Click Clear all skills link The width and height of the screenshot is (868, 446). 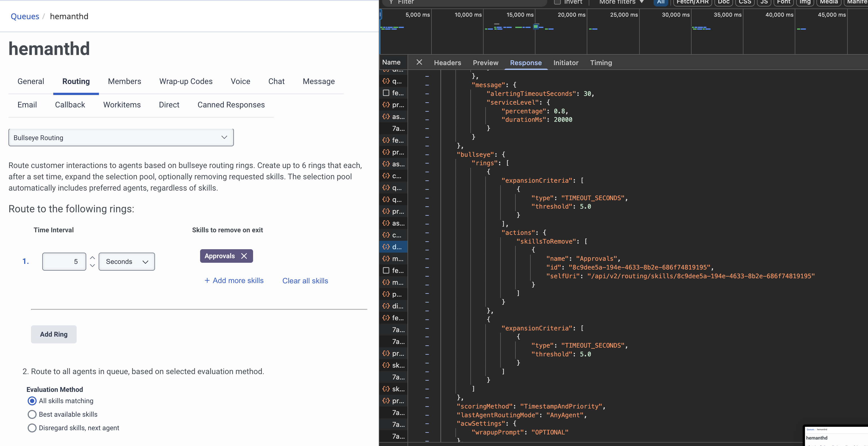point(305,281)
